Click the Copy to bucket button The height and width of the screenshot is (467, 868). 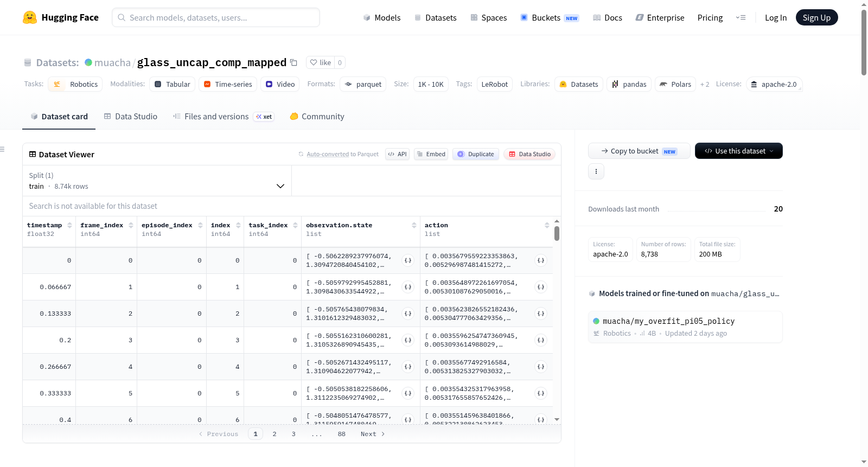click(x=639, y=151)
